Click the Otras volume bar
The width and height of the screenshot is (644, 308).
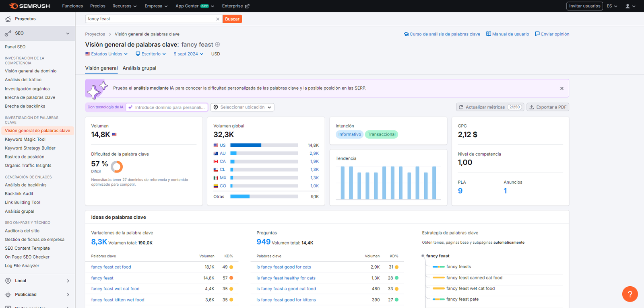264,197
